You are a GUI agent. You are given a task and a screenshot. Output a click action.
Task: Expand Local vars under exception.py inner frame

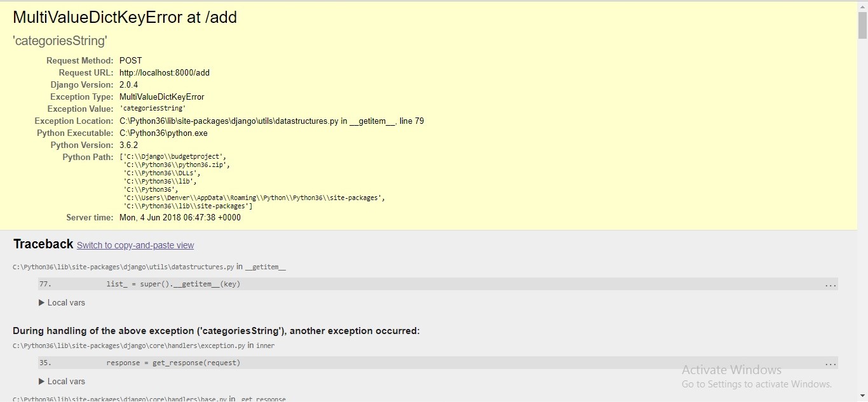(x=62, y=382)
